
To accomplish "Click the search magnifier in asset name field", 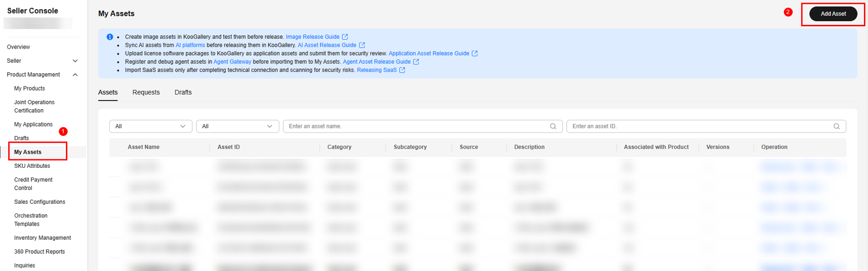I will (x=553, y=126).
